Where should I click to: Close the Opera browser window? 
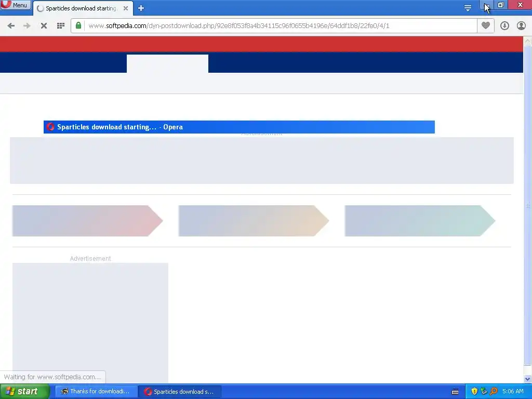point(520,5)
